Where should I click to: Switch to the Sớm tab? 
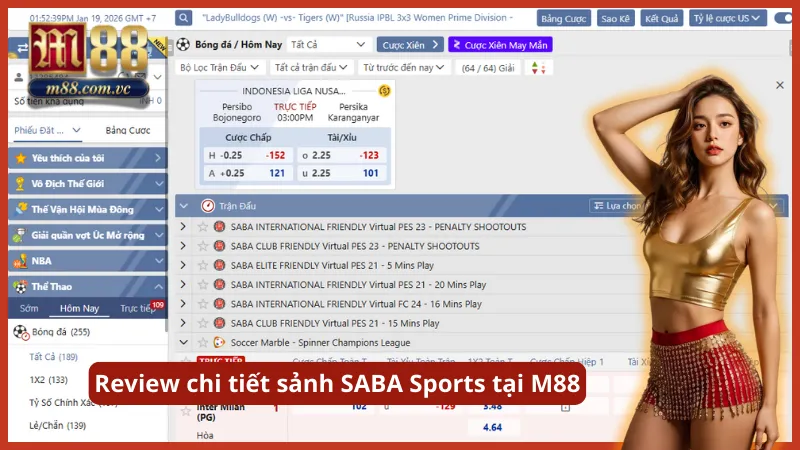(29, 308)
